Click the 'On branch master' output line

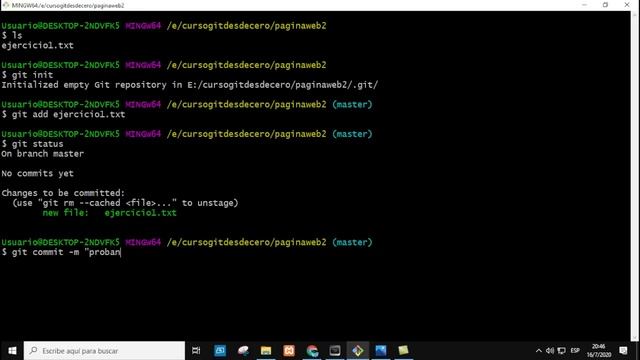(42, 154)
